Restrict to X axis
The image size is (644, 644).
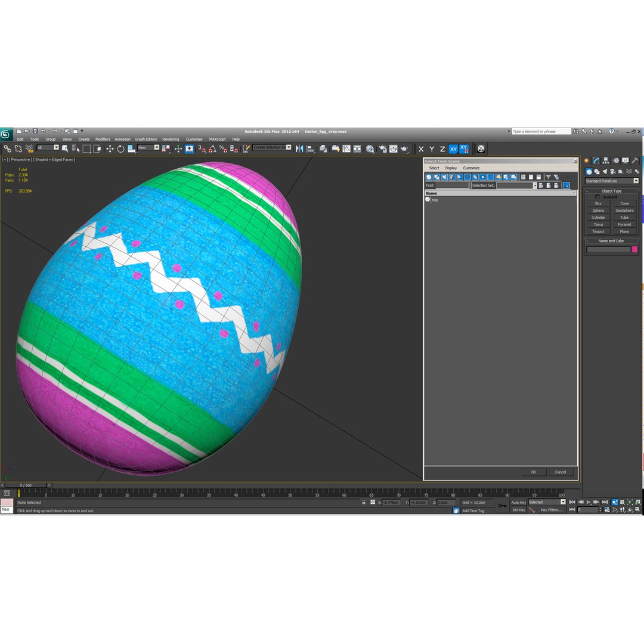pyautogui.click(x=421, y=149)
